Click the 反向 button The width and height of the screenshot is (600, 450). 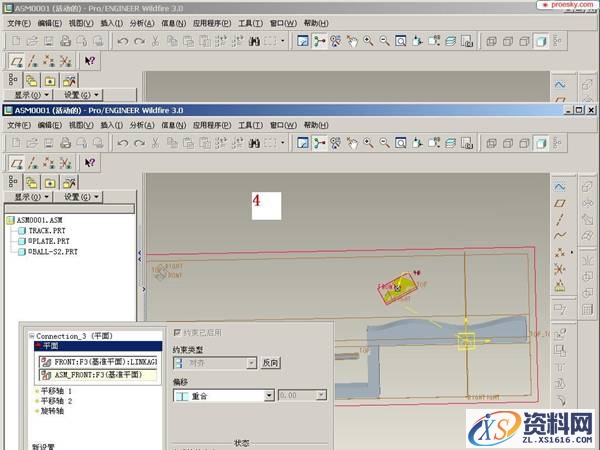(270, 363)
